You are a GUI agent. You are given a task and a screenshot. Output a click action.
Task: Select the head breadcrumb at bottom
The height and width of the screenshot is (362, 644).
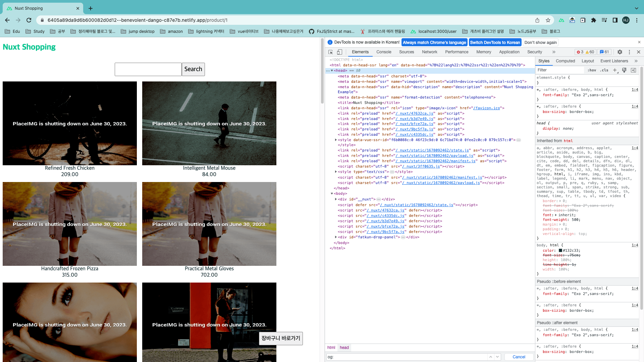(344, 348)
